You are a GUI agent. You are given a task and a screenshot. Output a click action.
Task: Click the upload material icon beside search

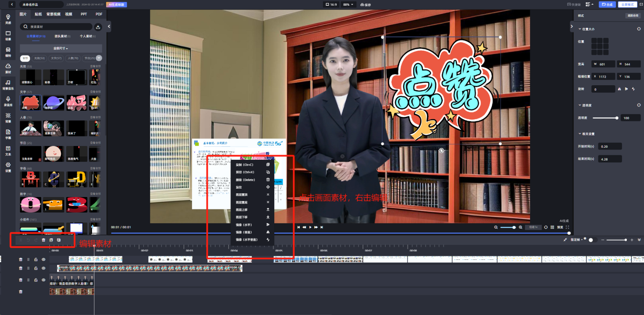(98, 27)
